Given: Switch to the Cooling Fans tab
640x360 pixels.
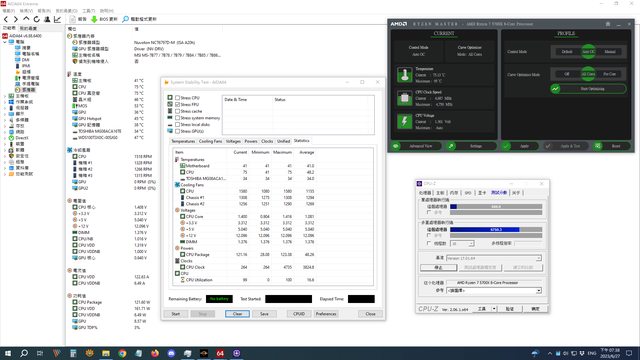Looking at the screenshot, I should coord(210,141).
